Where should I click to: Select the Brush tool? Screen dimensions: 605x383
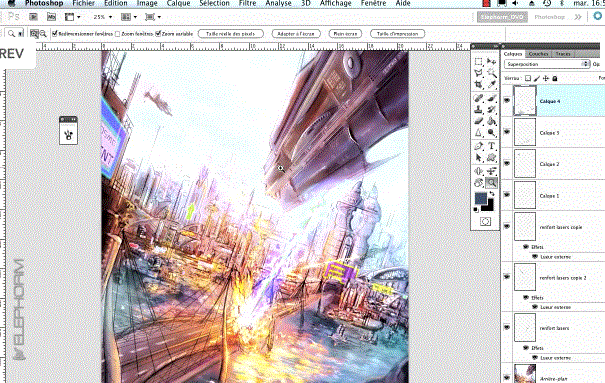tap(491, 98)
